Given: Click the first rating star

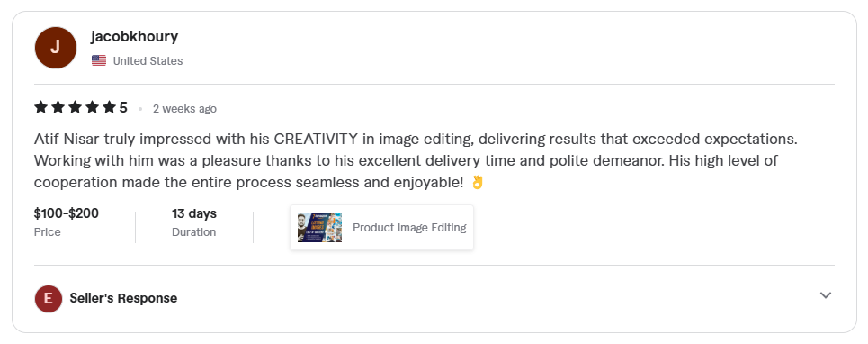Looking at the screenshot, I should click(41, 107).
